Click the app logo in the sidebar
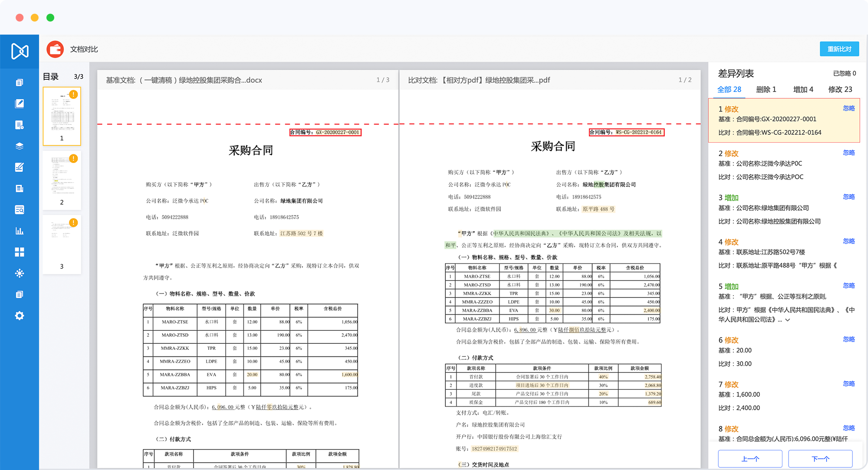Image resolution: width=868 pixels, height=470 pixels. click(x=20, y=51)
